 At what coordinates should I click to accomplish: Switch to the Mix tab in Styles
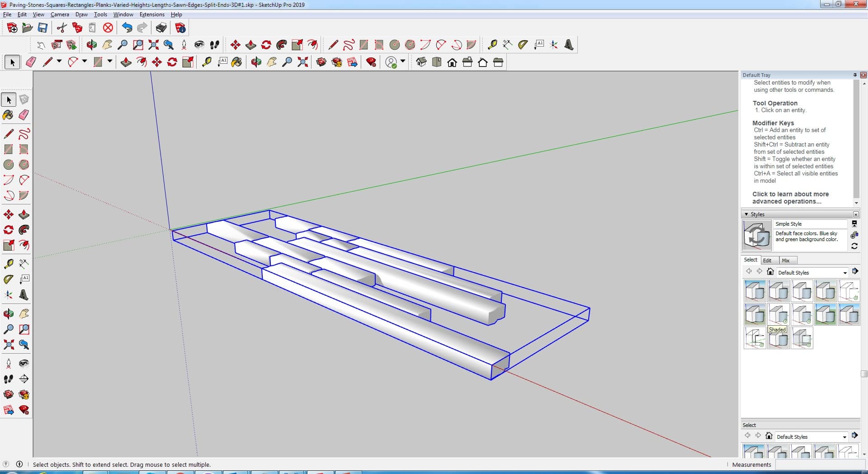pyautogui.click(x=786, y=261)
